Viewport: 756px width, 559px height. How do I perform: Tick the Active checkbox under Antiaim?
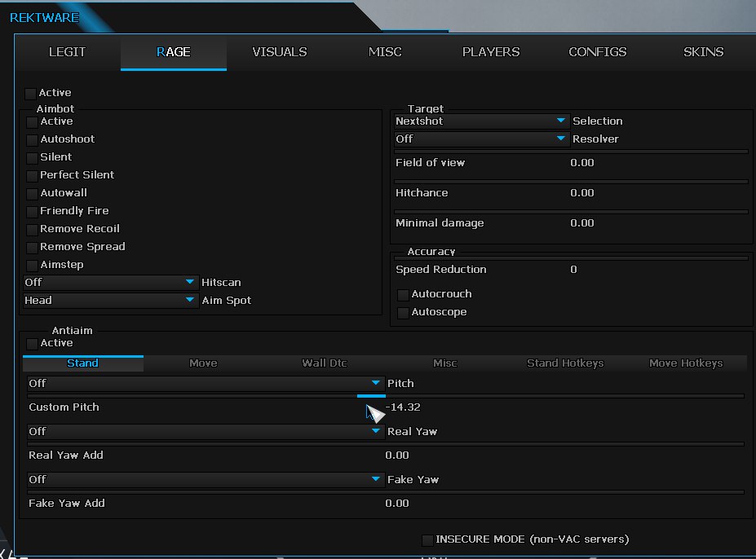(x=33, y=344)
